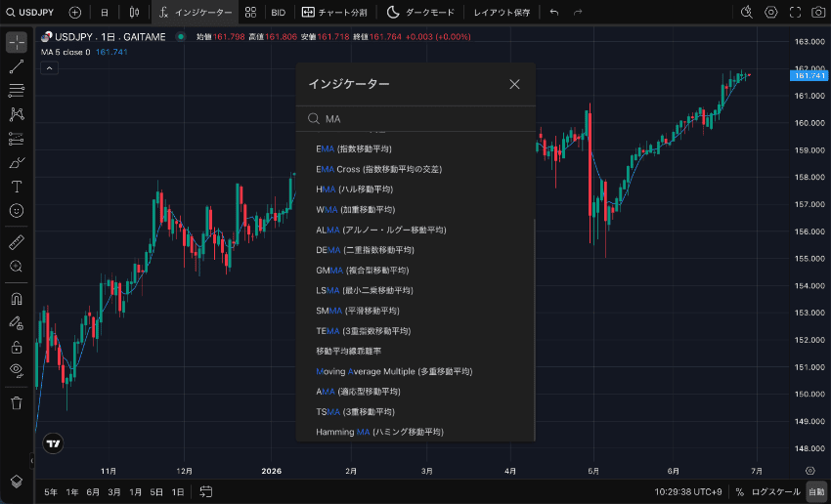Toggle ダークモード dark mode
The width and height of the screenshot is (831, 504).
pos(420,12)
